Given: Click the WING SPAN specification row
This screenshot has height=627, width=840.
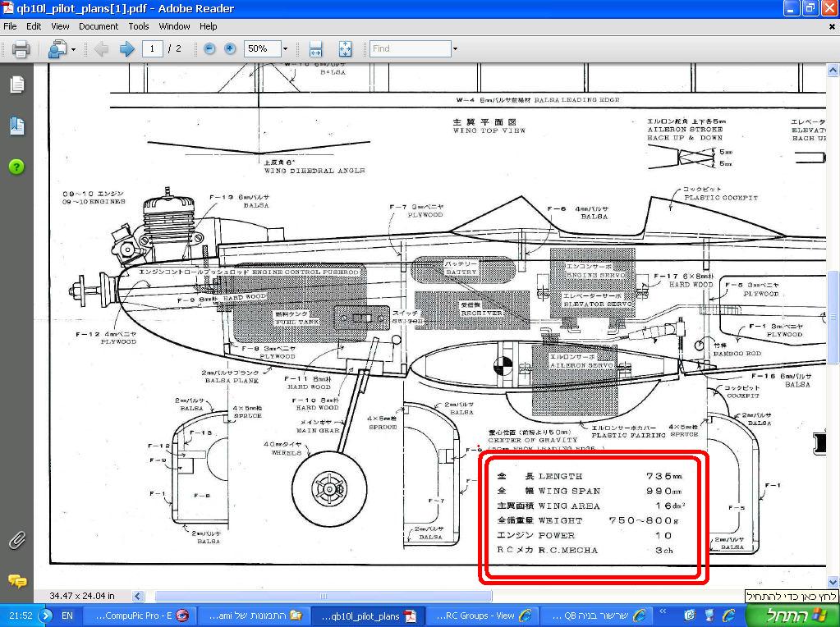Looking at the screenshot, I should 590,491.
